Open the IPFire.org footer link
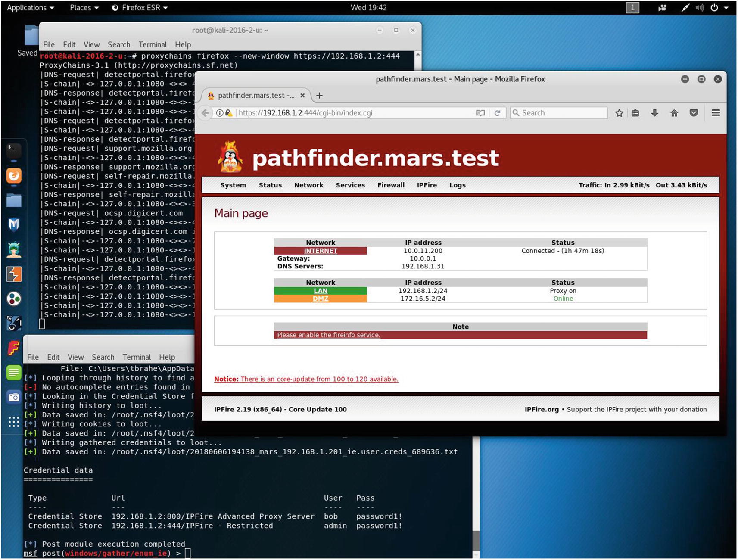 tap(542, 409)
